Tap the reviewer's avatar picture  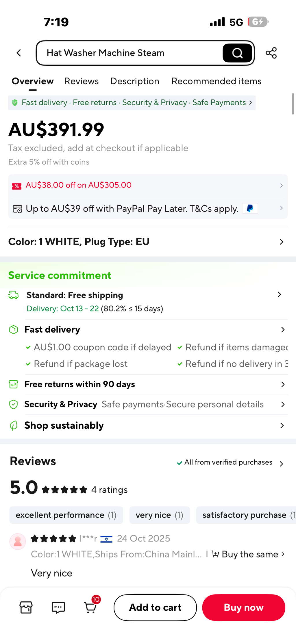[x=18, y=541]
